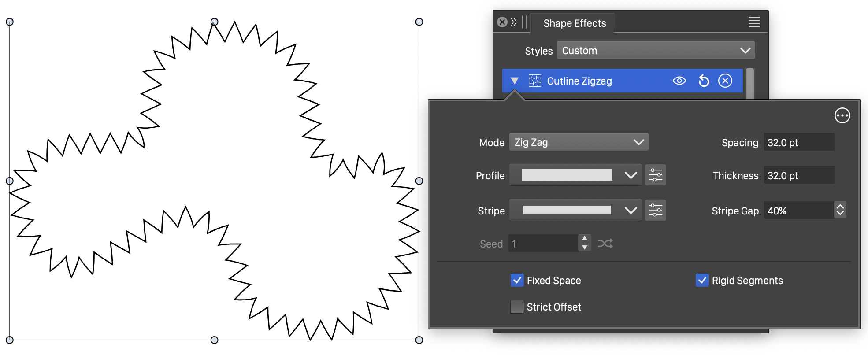Open Profile settings sliders icon
868x355 pixels.
[655, 175]
